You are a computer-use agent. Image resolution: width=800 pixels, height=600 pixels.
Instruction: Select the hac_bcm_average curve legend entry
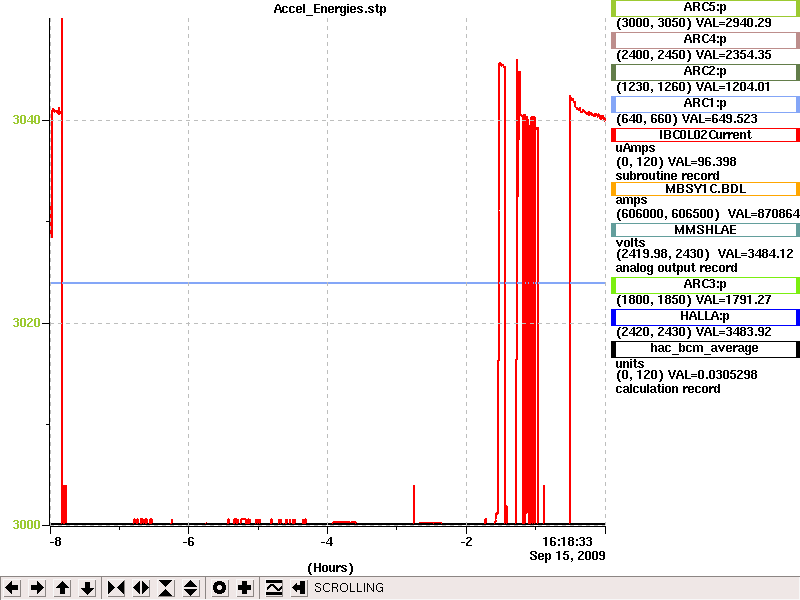(705, 349)
